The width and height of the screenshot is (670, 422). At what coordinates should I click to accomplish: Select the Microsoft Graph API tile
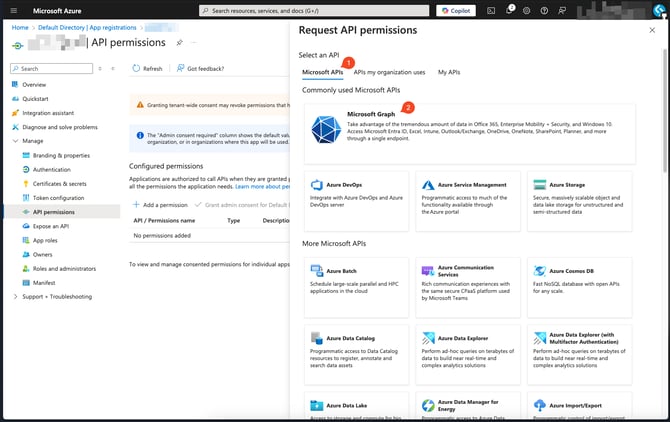click(x=468, y=130)
